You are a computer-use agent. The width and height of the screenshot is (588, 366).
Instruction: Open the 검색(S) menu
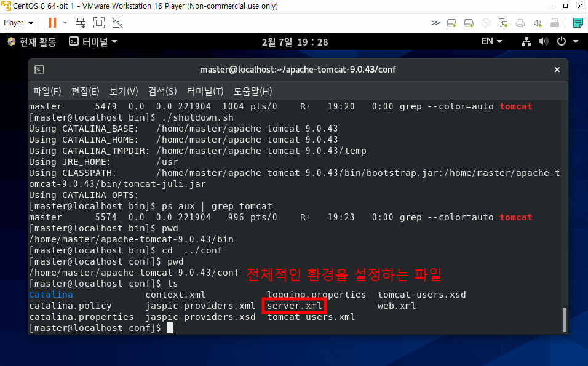click(162, 91)
